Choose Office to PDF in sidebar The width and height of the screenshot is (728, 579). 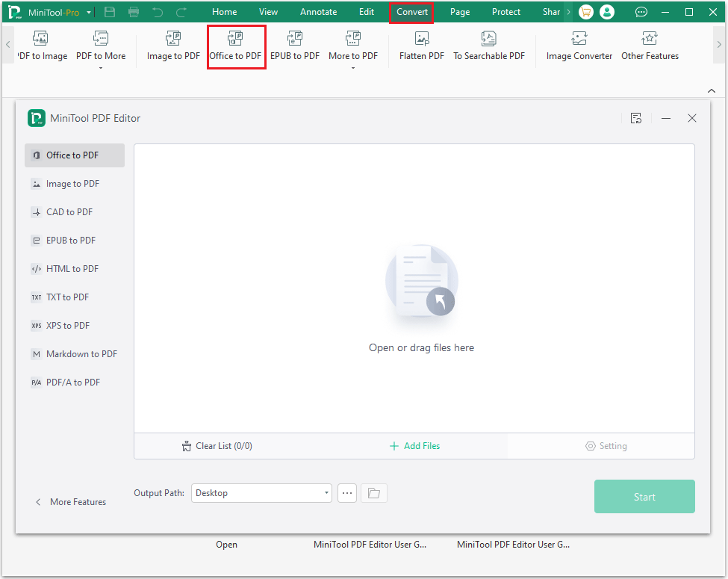(74, 155)
